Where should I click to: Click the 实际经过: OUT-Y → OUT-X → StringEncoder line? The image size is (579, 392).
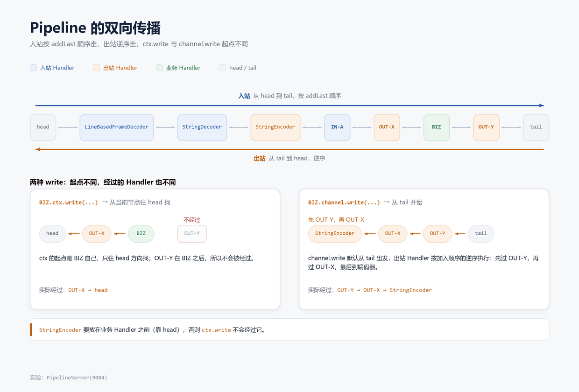370,290
